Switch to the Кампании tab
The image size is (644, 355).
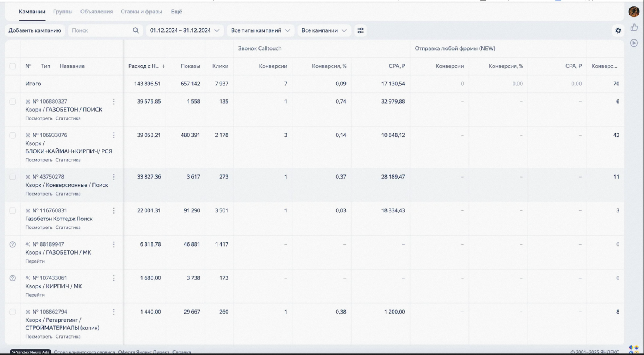[32, 12]
